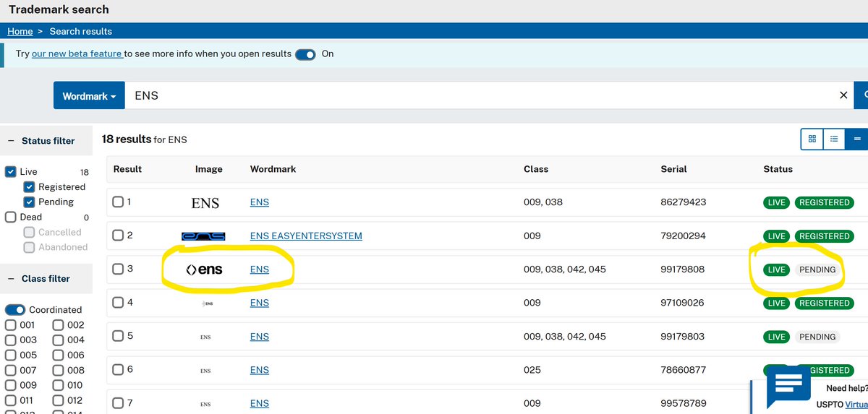The height and width of the screenshot is (414, 868).
Task: Click the Result column header
Action: 127,169
